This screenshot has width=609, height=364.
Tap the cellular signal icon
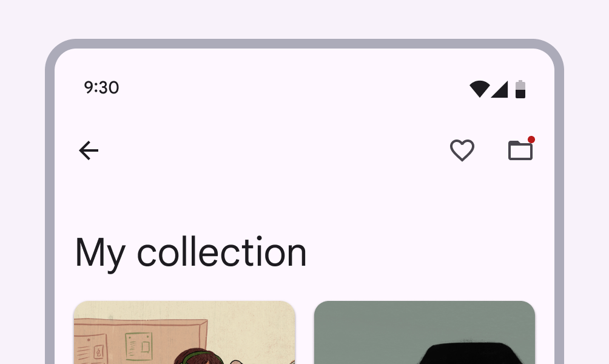(x=499, y=89)
